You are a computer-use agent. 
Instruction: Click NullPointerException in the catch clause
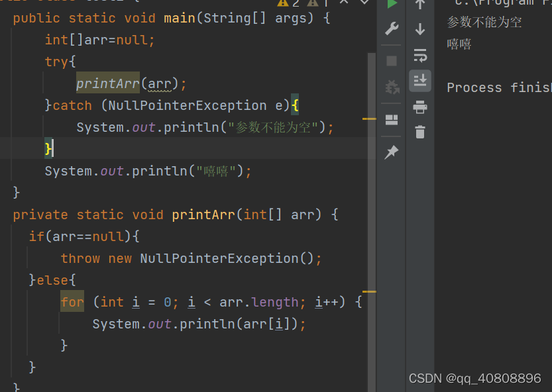point(188,105)
